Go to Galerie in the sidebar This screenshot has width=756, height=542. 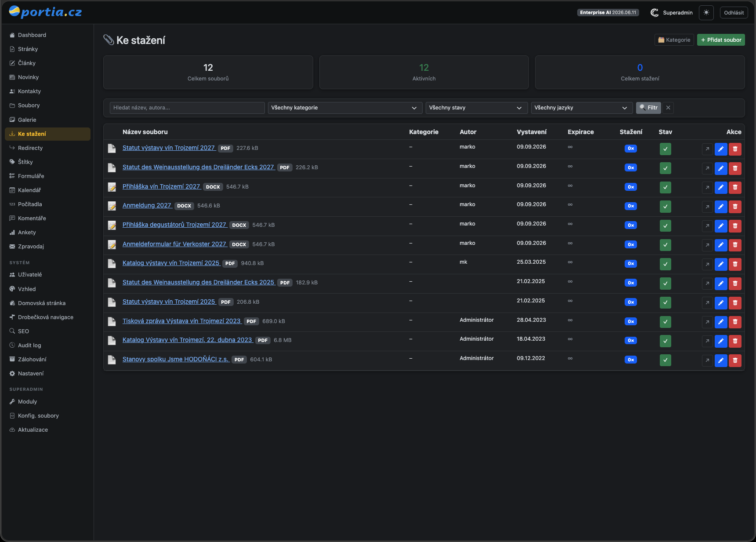[x=47, y=120]
